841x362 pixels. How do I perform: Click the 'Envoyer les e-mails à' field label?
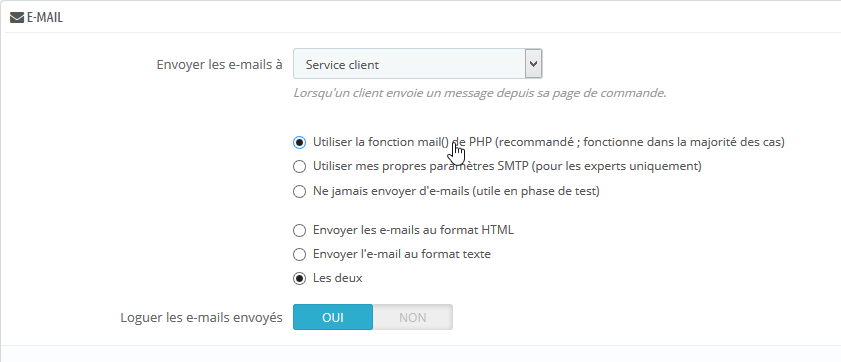click(219, 64)
